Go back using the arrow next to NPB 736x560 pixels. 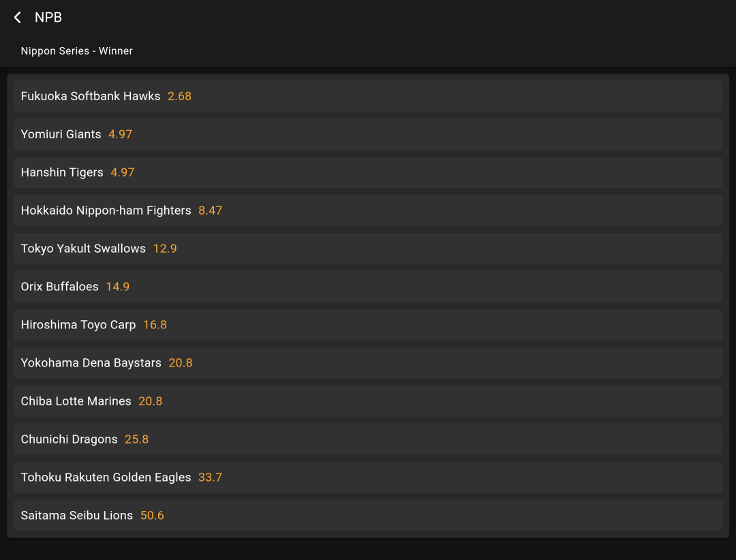pos(18,17)
